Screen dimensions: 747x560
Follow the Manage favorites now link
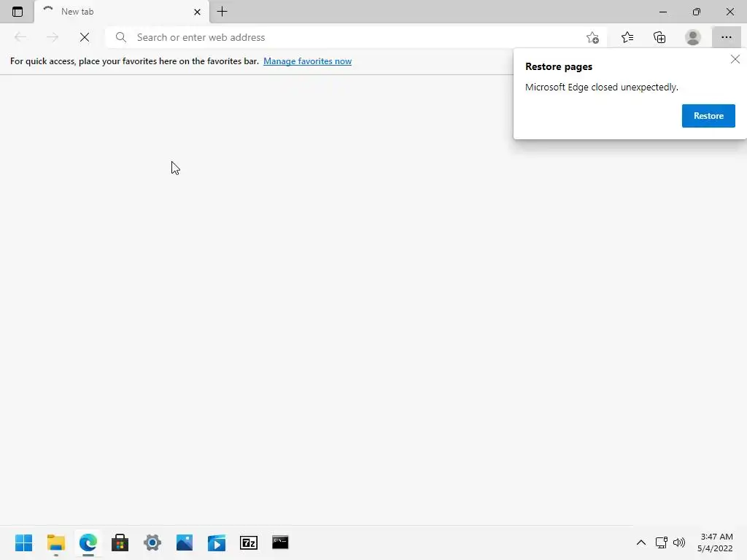click(307, 61)
